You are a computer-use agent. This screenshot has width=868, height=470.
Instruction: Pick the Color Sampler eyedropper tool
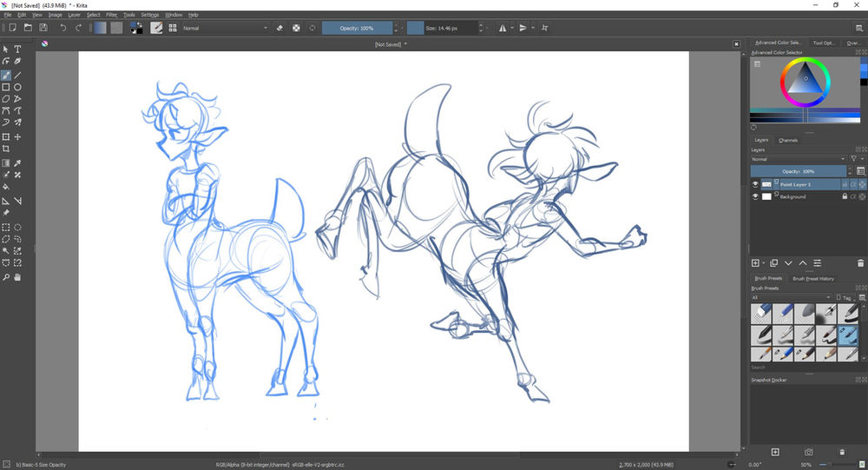[17, 163]
